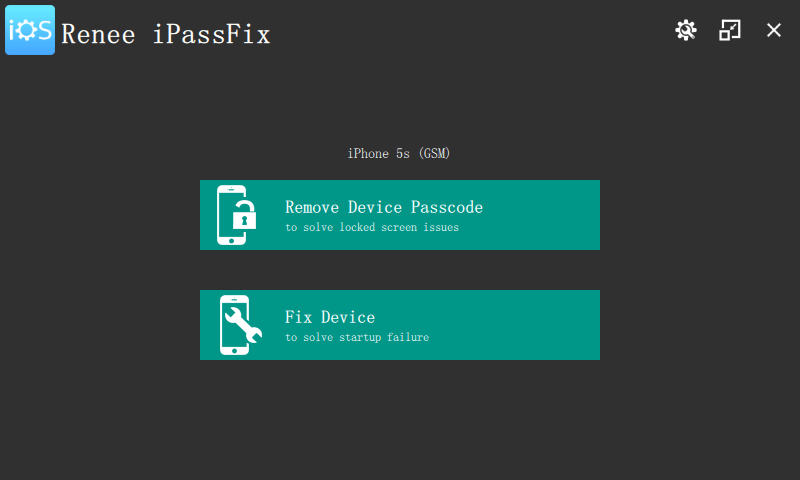Click the wrench symbol on Fix Device
800x480 pixels.
(x=244, y=326)
